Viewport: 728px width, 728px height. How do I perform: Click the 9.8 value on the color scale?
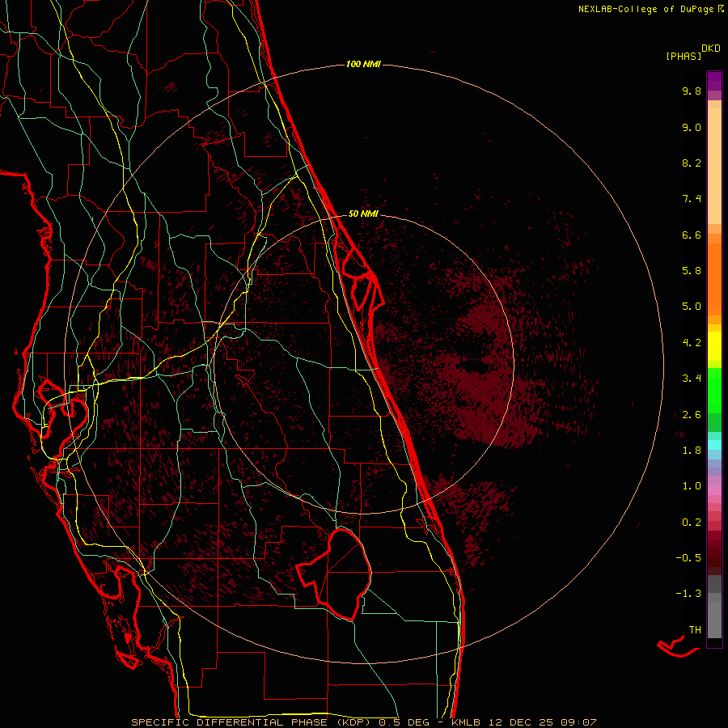tap(691, 91)
